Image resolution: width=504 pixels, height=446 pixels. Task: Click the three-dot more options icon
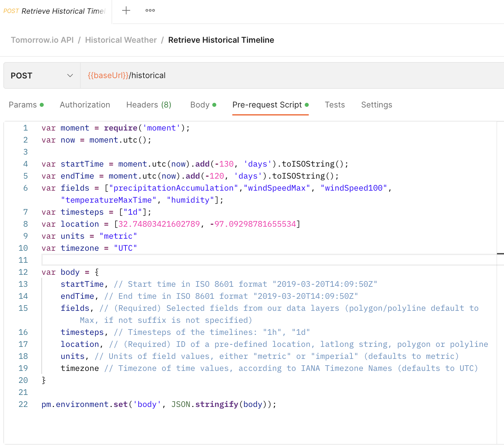pyautogui.click(x=150, y=10)
